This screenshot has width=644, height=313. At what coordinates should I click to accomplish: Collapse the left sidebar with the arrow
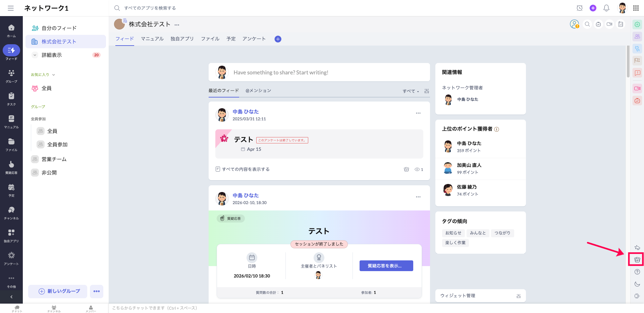[11, 297]
